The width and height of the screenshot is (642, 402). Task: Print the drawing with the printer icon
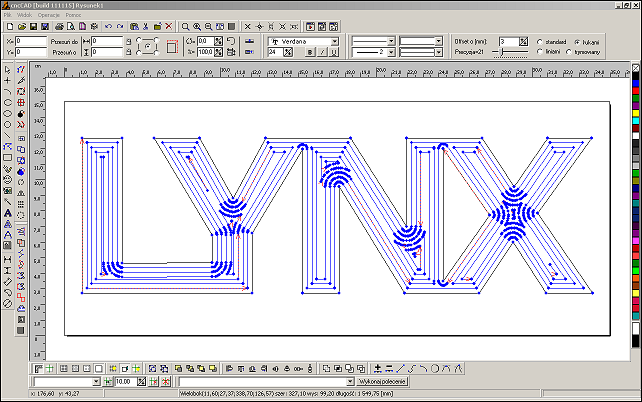[x=59, y=27]
